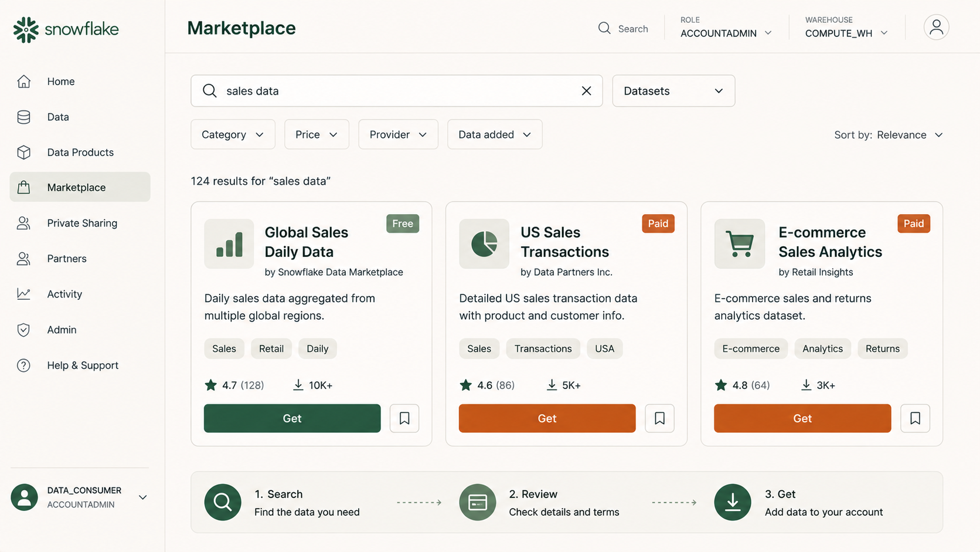Image resolution: width=980 pixels, height=552 pixels.
Task: Get the US Sales Transactions dataset
Action: point(547,418)
